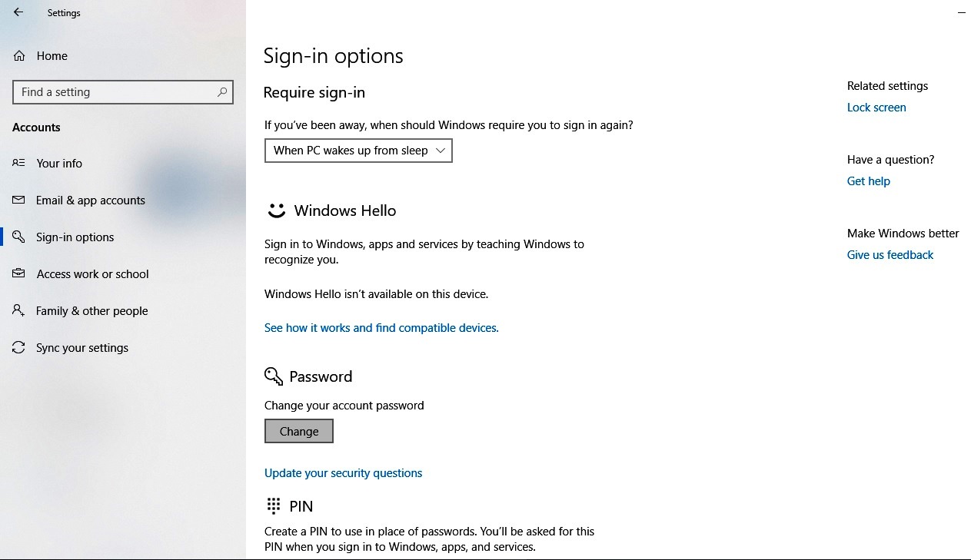Viewport: 971px width, 560px height.
Task: Click the Get help link
Action: 869,181
